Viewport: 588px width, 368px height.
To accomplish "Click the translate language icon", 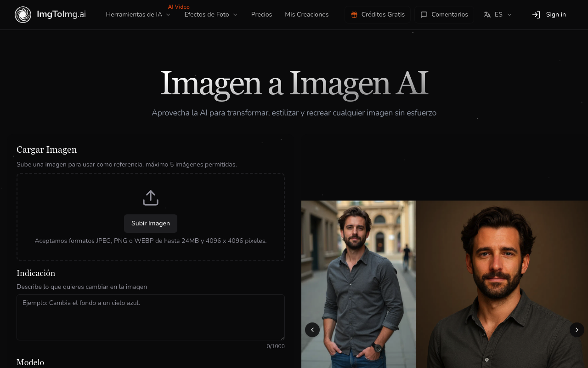I will pyautogui.click(x=487, y=15).
